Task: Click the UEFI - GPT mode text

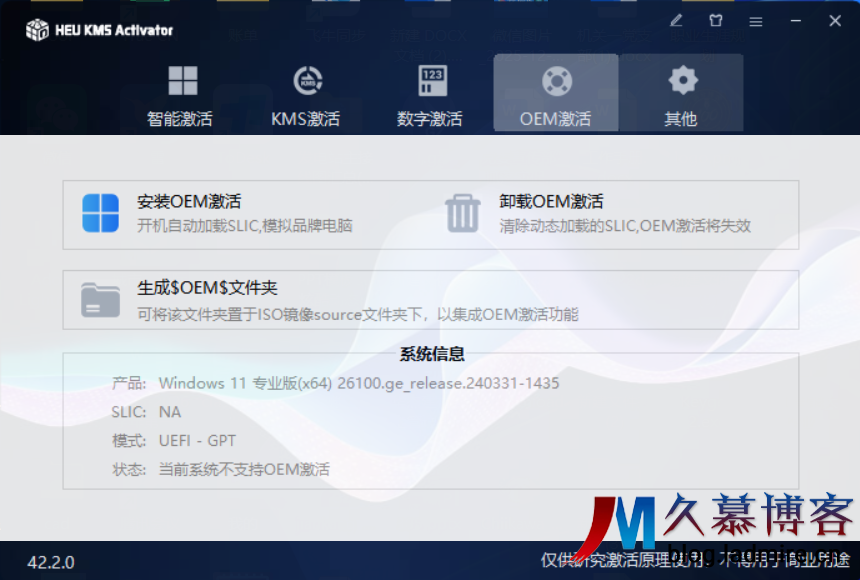Action: (197, 440)
